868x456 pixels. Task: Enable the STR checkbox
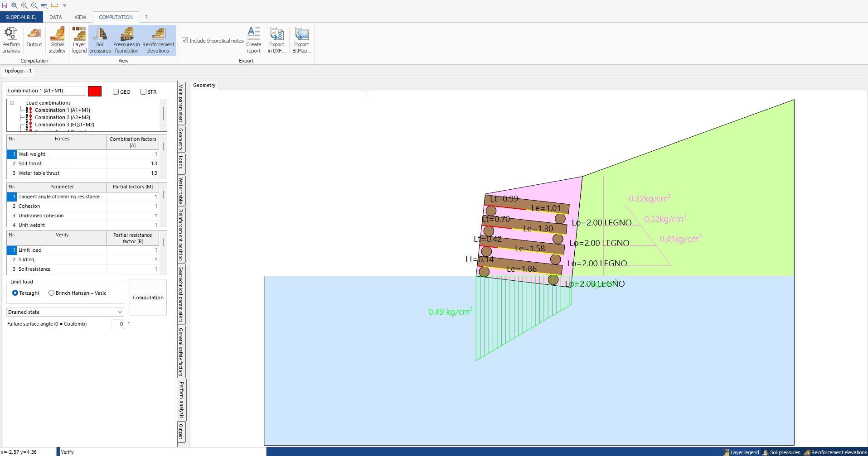[144, 92]
